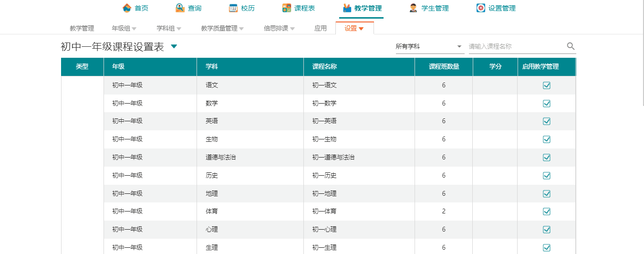Click the 请输入课程名称 search field
The image size is (644, 254).
tap(517, 46)
